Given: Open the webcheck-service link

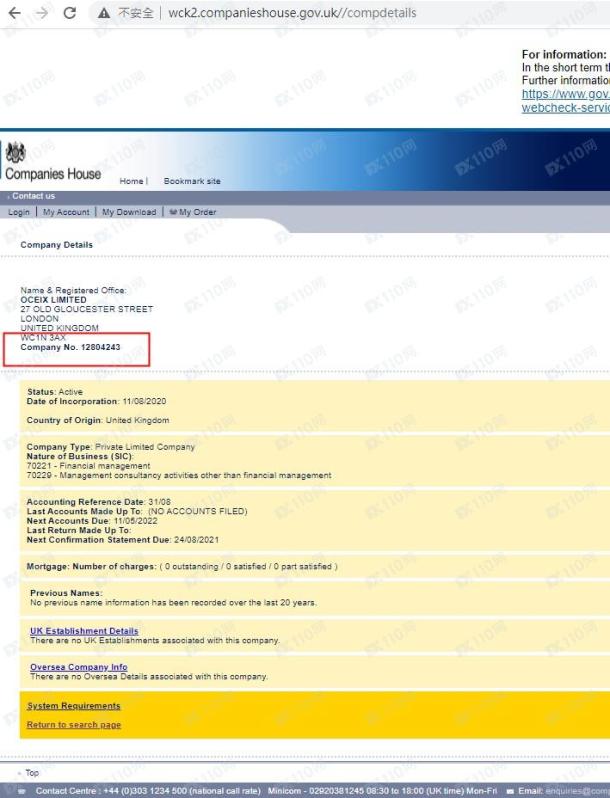Looking at the screenshot, I should point(566,108).
